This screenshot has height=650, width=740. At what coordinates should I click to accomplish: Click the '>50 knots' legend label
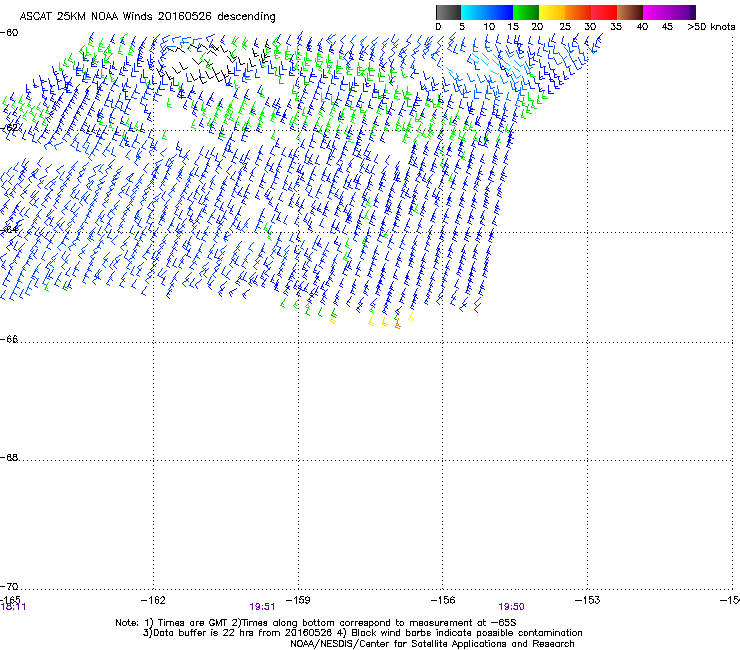[711, 27]
